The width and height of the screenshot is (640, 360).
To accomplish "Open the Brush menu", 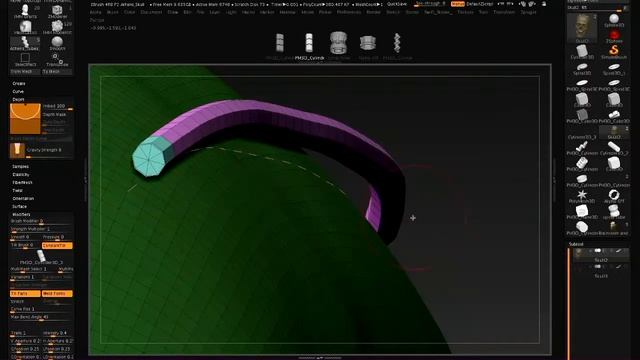I will (112, 12).
